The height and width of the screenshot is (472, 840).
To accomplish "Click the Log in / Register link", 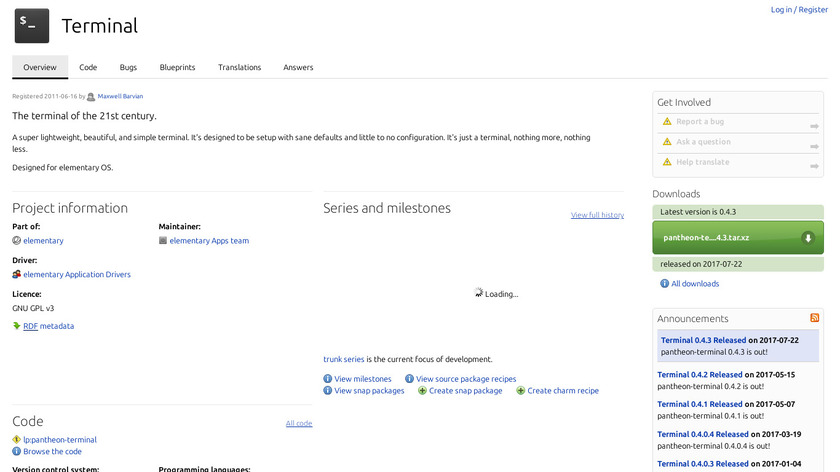I will tap(799, 10).
